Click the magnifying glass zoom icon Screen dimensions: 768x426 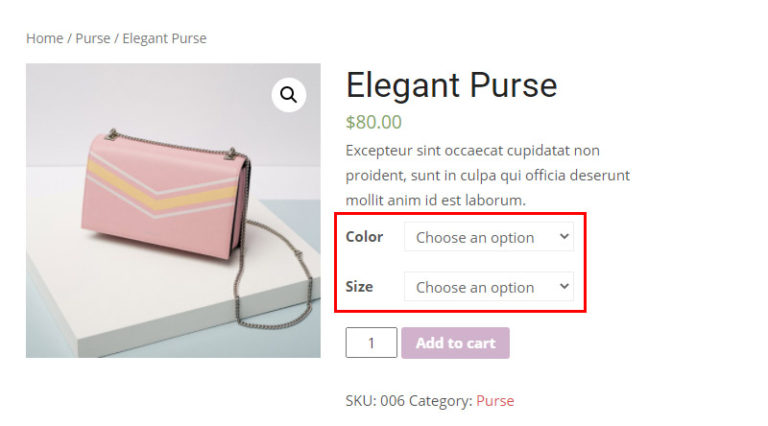[x=288, y=95]
